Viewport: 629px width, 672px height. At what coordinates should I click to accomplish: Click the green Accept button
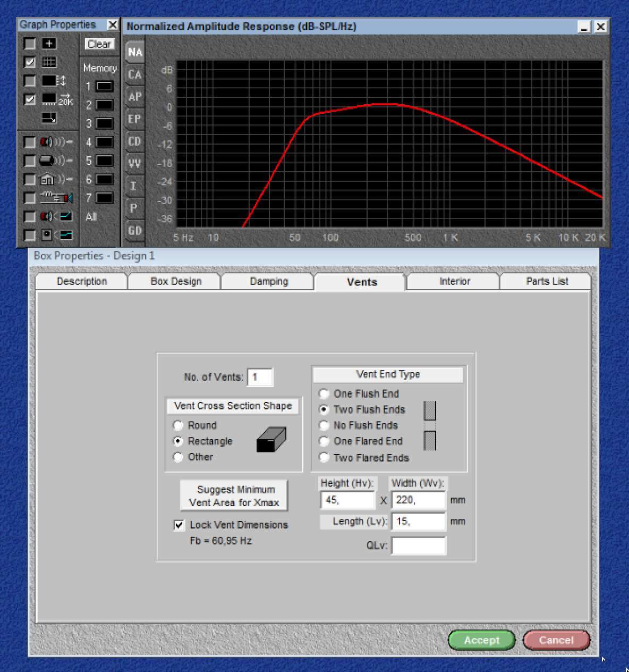(x=481, y=640)
